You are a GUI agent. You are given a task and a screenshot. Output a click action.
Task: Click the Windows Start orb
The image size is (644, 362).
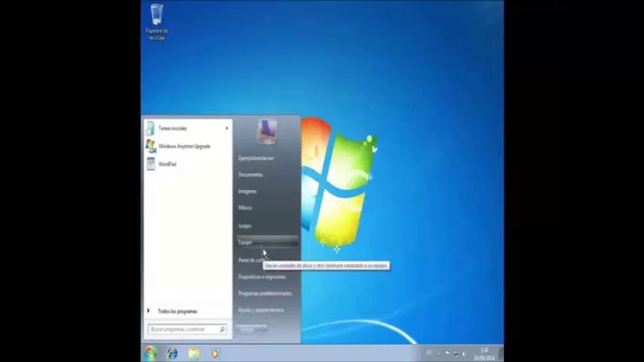[x=150, y=353]
